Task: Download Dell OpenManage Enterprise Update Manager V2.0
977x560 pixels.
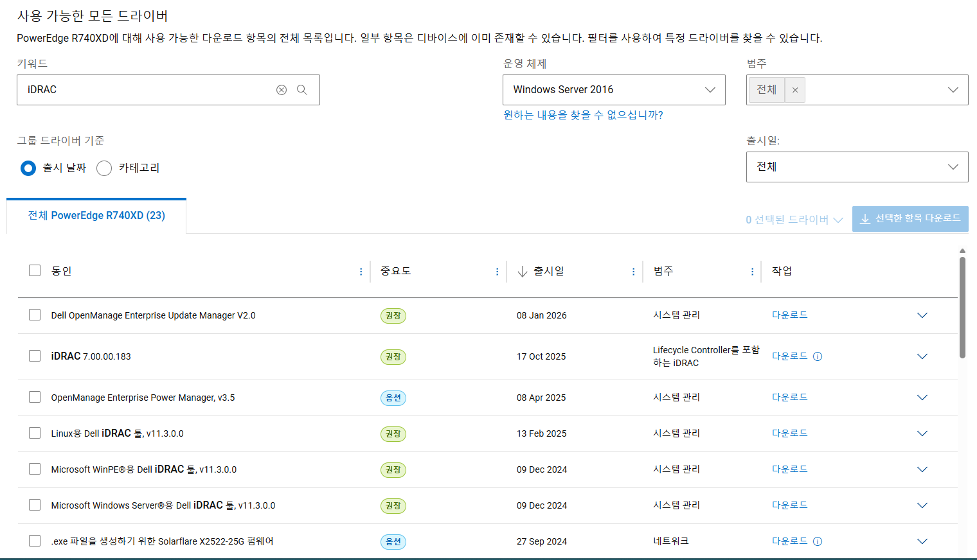Action: 789,315
